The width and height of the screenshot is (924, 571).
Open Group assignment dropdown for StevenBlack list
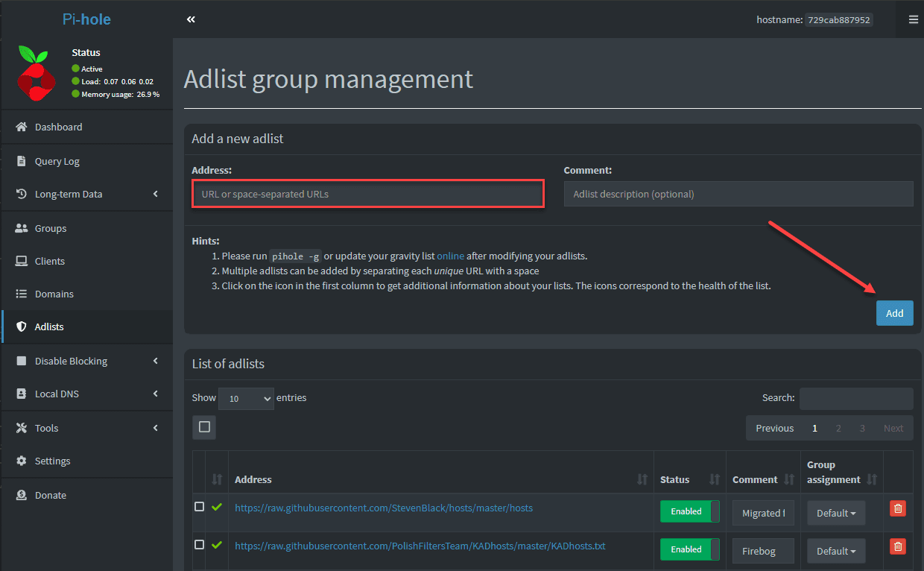pos(836,513)
